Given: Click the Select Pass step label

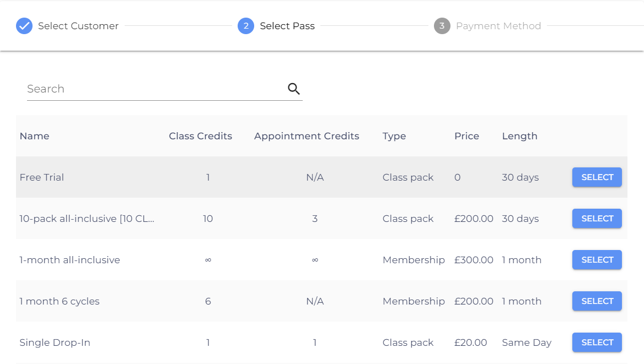Looking at the screenshot, I should click(287, 26).
